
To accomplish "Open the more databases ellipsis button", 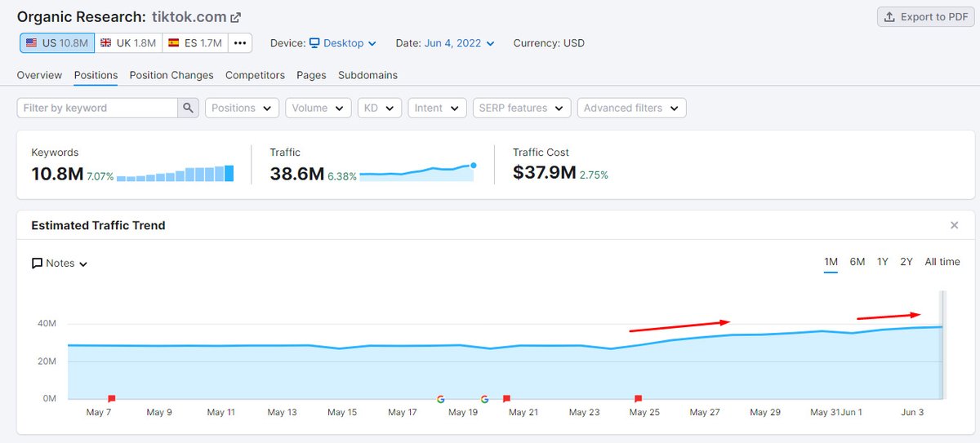I will [239, 43].
